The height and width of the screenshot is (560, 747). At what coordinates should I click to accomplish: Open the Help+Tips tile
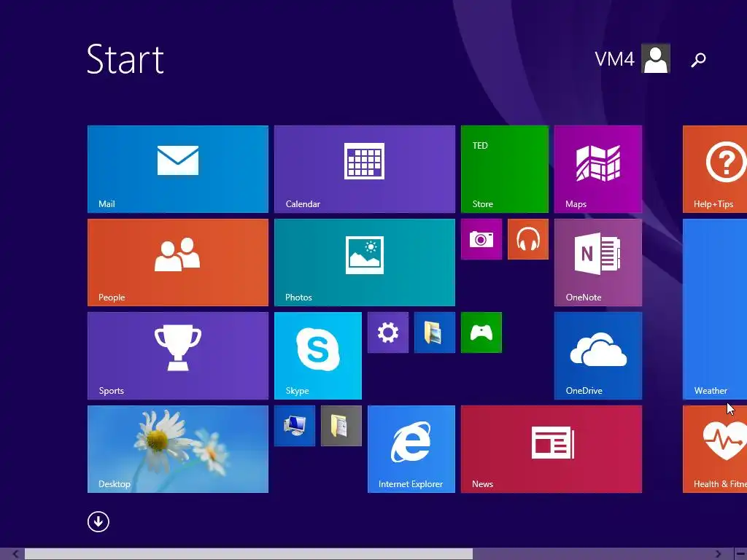[715, 169]
